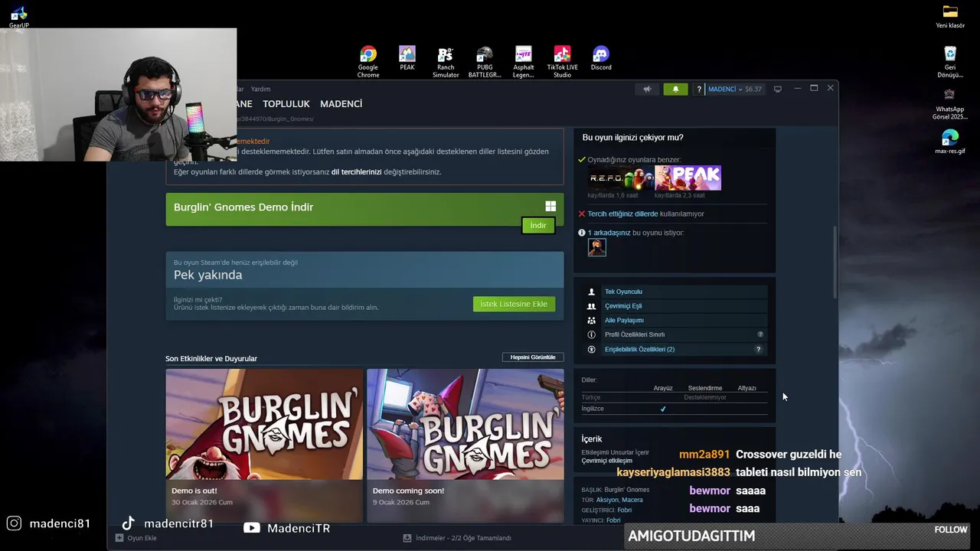Open the 'Demo coming soon!' announcement card
The image size is (980, 551).
pos(465,445)
